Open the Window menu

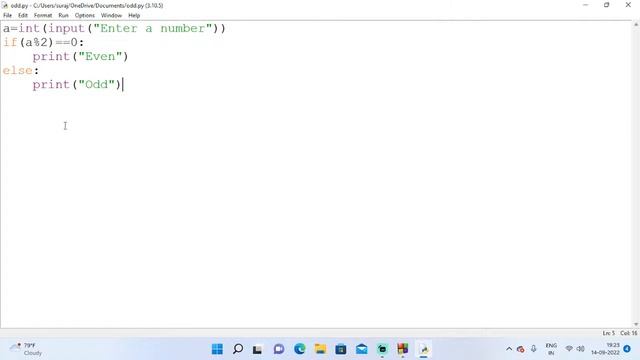(x=111, y=16)
